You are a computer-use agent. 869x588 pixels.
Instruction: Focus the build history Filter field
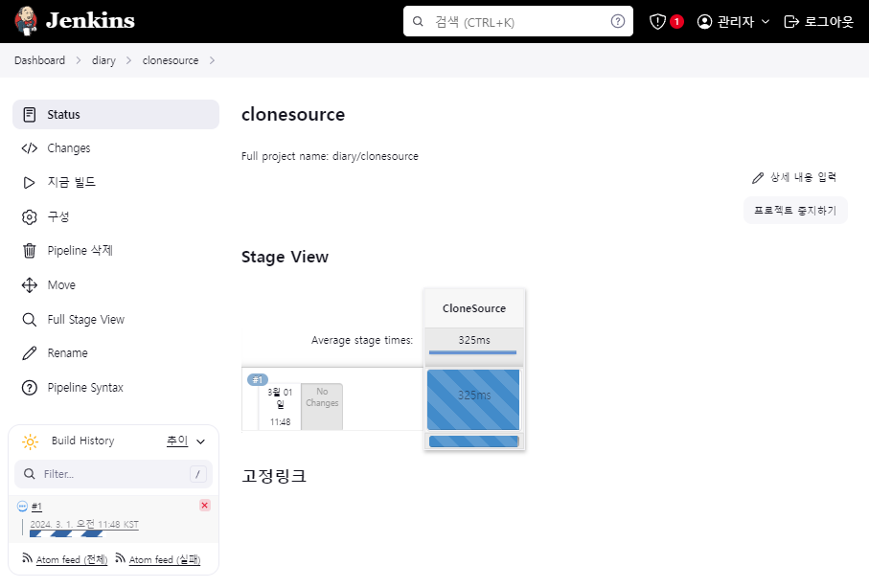click(114, 474)
